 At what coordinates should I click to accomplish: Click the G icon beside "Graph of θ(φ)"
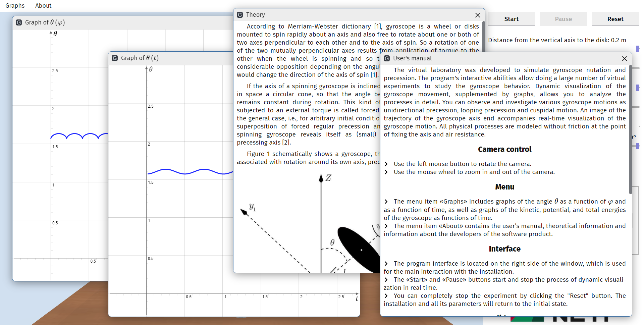(19, 22)
